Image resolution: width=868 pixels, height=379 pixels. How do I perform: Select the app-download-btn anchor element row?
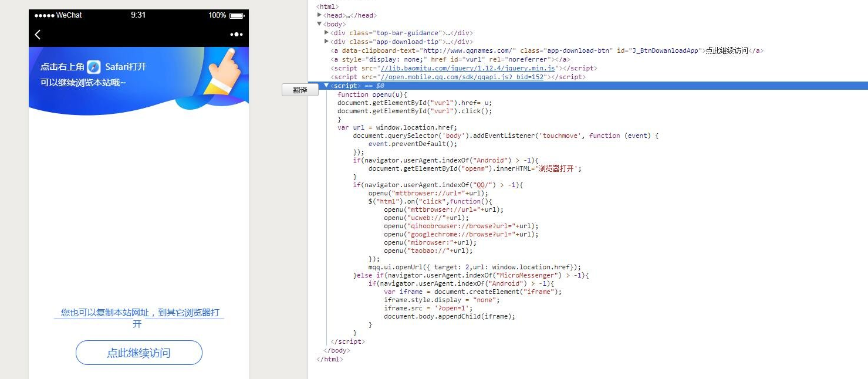pyautogui.click(x=547, y=50)
